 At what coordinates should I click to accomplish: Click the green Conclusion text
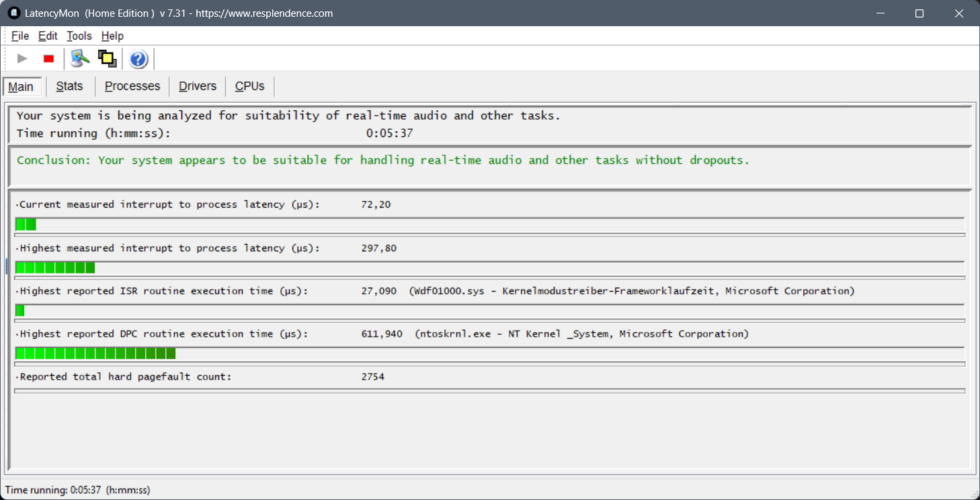pyautogui.click(x=382, y=160)
